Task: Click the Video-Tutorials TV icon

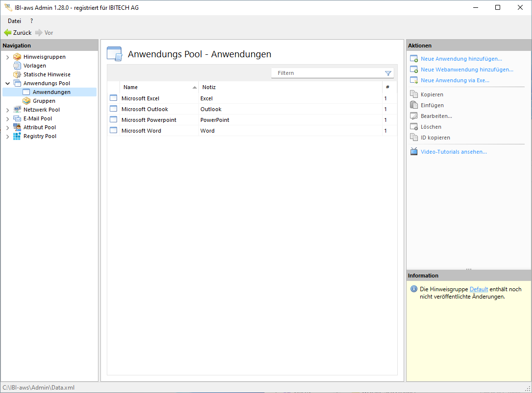Action: pos(413,152)
